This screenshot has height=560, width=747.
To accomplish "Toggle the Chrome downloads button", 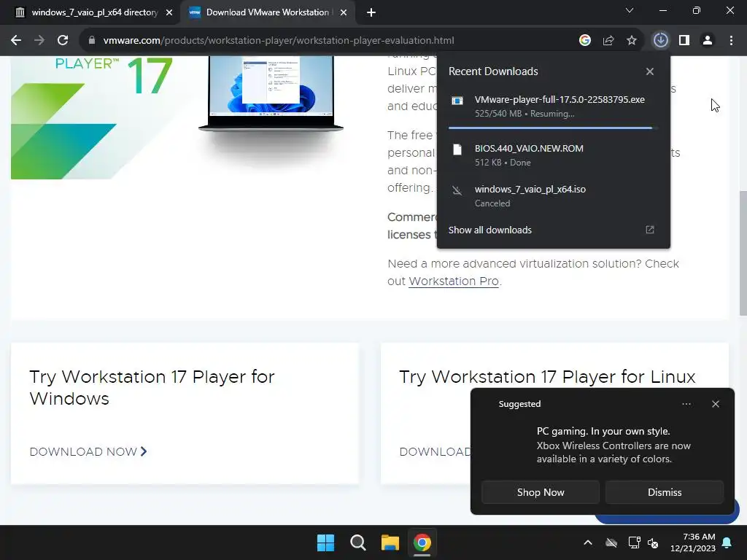I will pos(661,41).
